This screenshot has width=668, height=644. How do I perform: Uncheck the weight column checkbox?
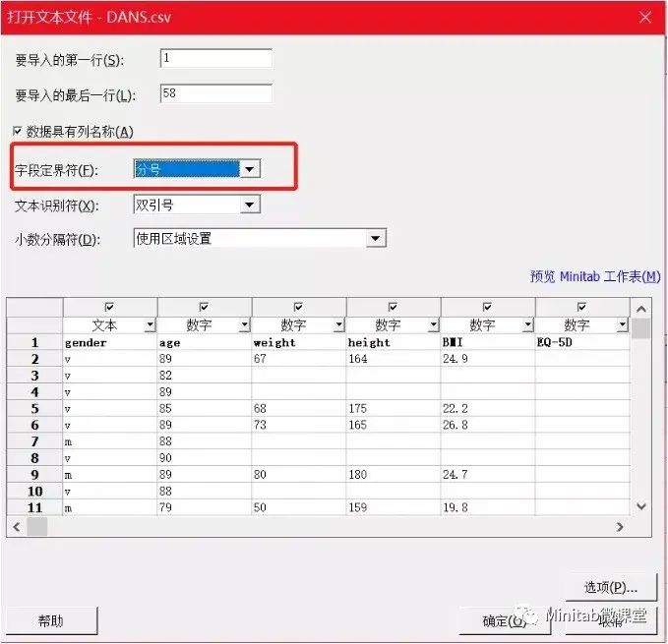click(x=299, y=307)
